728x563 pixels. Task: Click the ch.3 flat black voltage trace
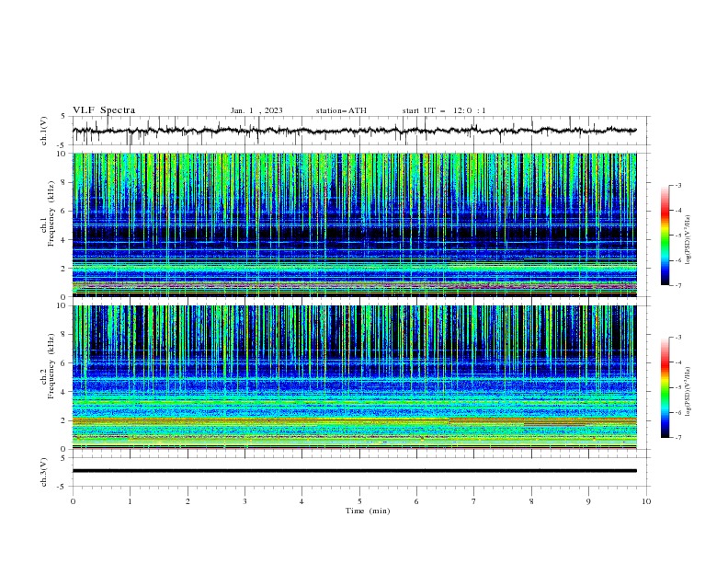(354, 471)
